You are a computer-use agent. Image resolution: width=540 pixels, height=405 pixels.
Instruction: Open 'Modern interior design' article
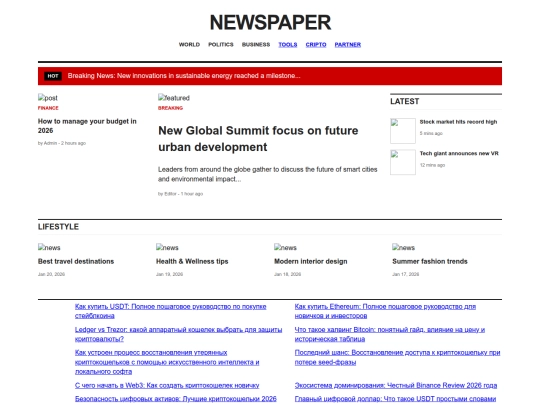(311, 261)
